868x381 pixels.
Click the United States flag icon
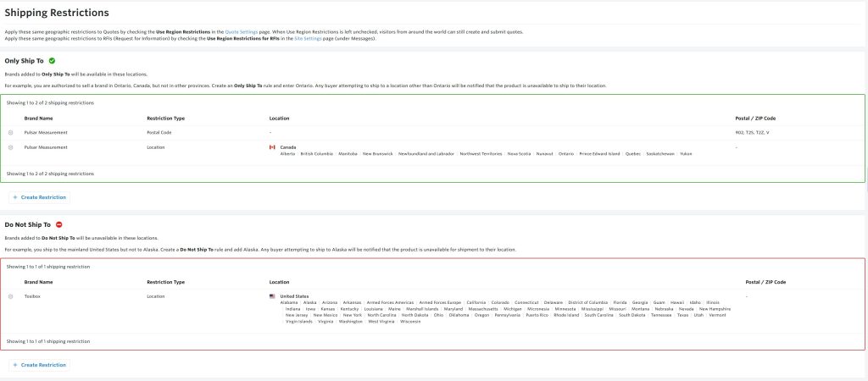272,296
